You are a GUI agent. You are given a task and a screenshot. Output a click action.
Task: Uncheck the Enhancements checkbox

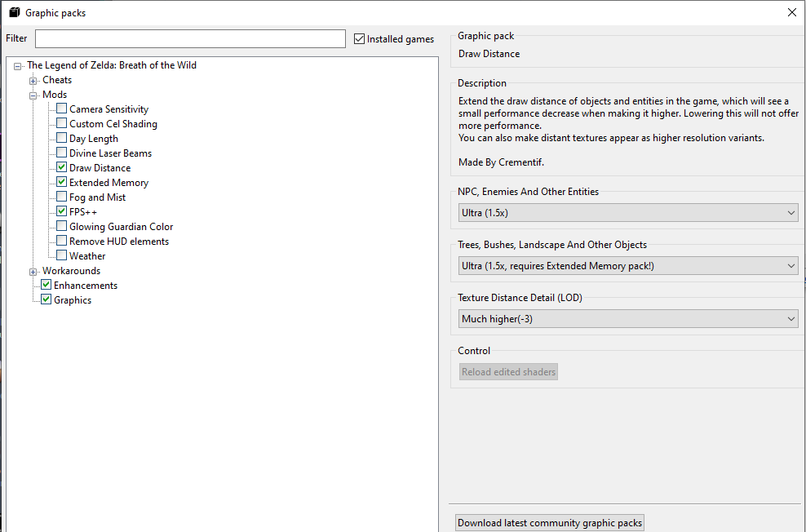point(46,285)
